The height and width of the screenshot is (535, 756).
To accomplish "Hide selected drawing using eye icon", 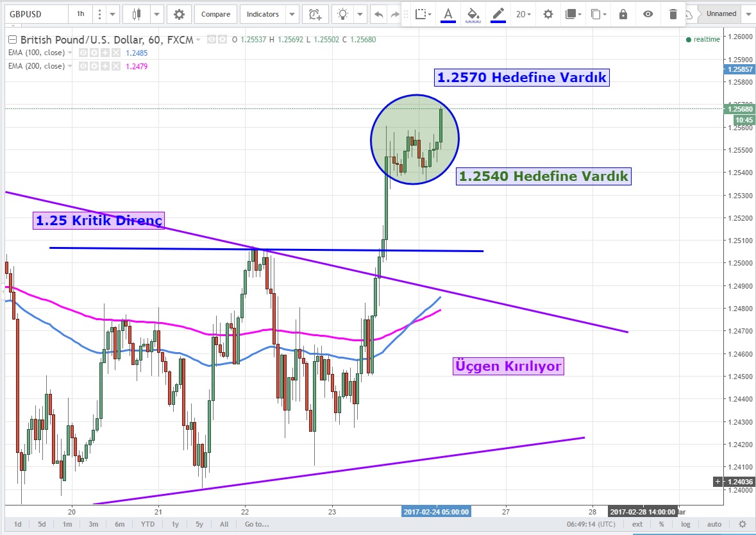I will point(648,14).
